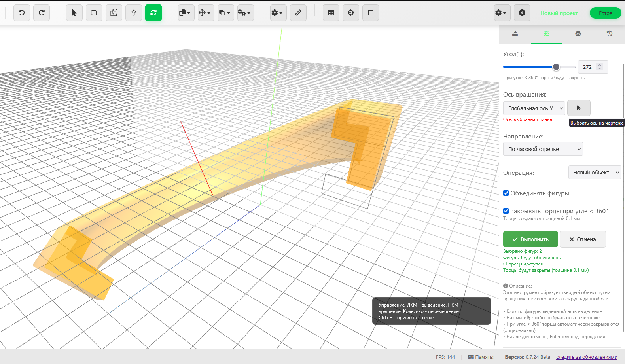The image size is (625, 364).
Task: Select the arrow pointer tool in toolbar
Action: [x=74, y=13]
